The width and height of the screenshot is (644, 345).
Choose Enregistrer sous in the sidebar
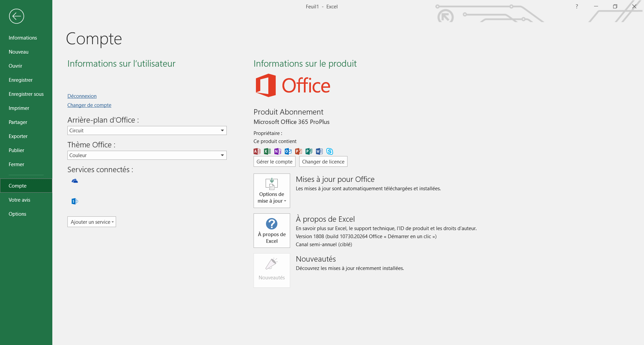(x=26, y=94)
